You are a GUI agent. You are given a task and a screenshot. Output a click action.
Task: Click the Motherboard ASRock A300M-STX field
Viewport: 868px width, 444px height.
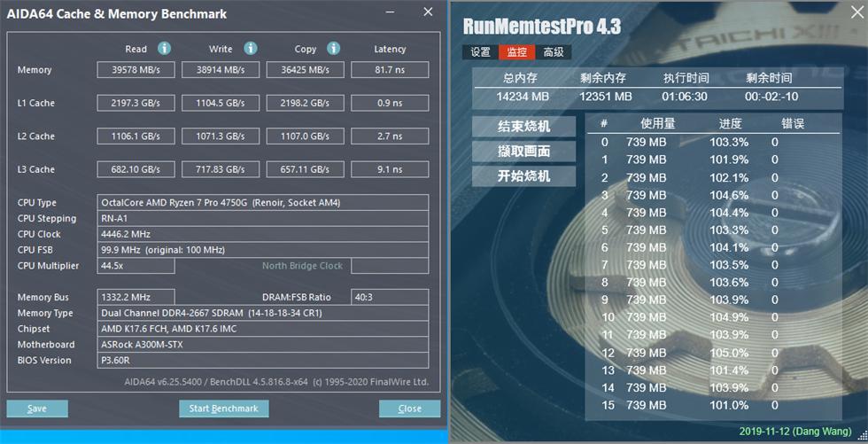click(x=262, y=345)
